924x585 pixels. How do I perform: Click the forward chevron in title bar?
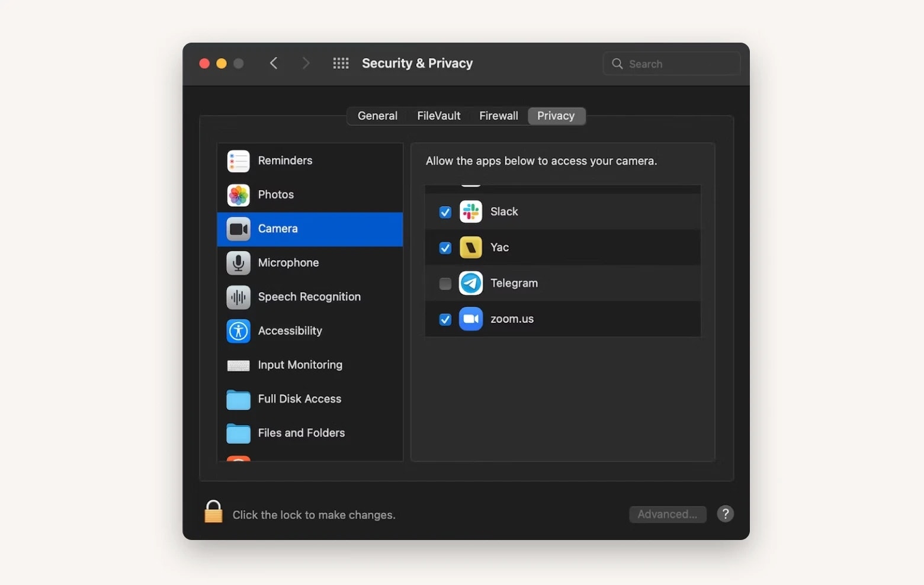click(x=306, y=63)
